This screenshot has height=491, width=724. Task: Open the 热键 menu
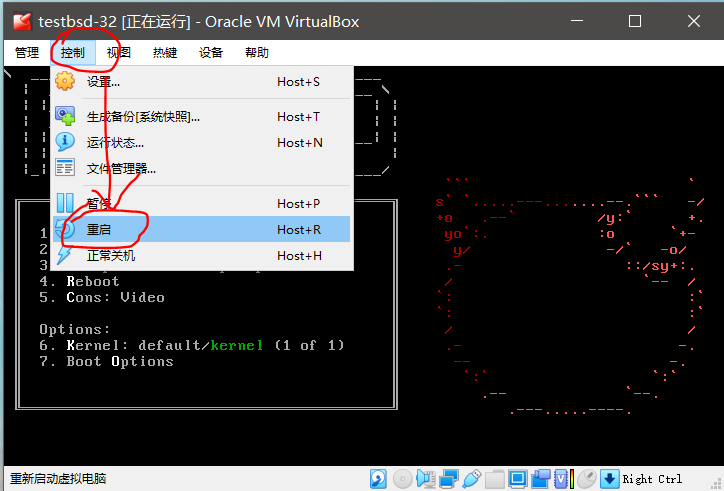pos(165,53)
